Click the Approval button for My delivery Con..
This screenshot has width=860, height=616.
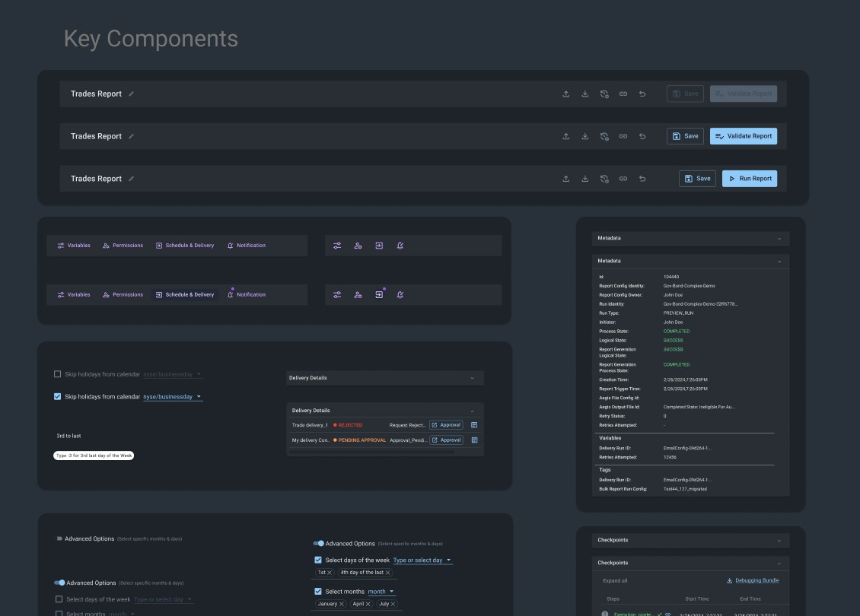447,440
